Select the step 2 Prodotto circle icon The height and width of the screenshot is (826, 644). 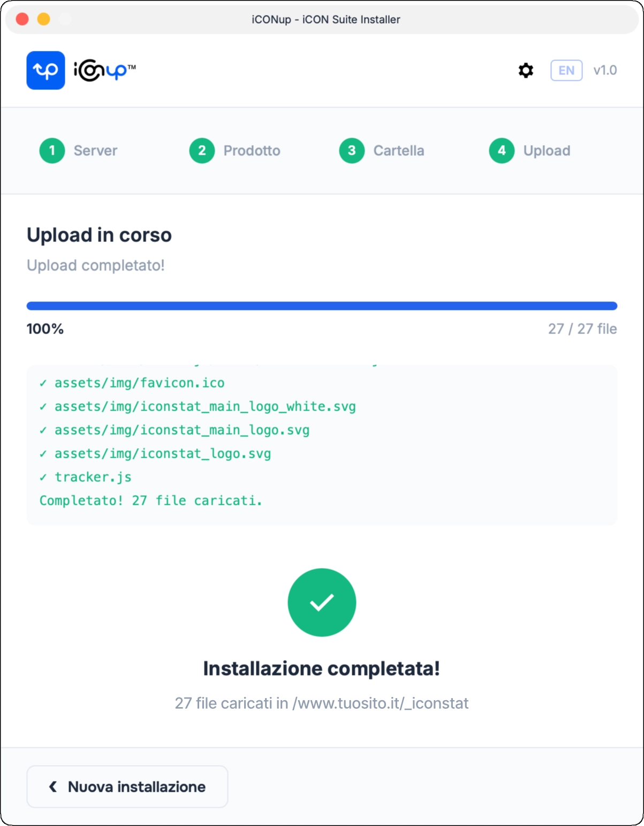tap(202, 150)
